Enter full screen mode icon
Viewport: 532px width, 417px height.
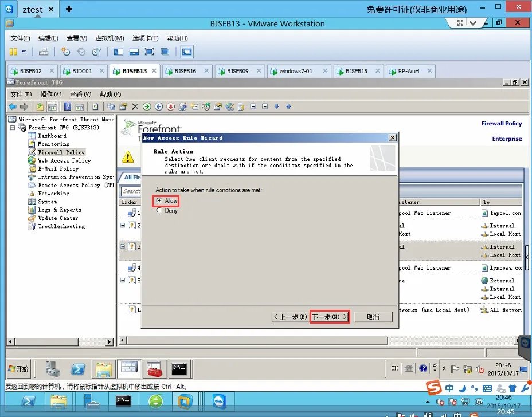click(149, 52)
